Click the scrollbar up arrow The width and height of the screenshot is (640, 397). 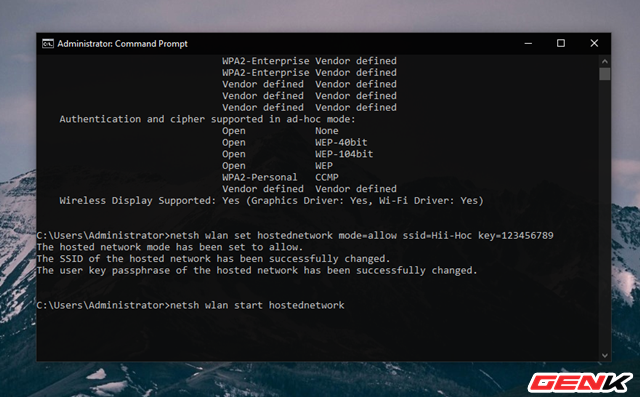(605, 61)
